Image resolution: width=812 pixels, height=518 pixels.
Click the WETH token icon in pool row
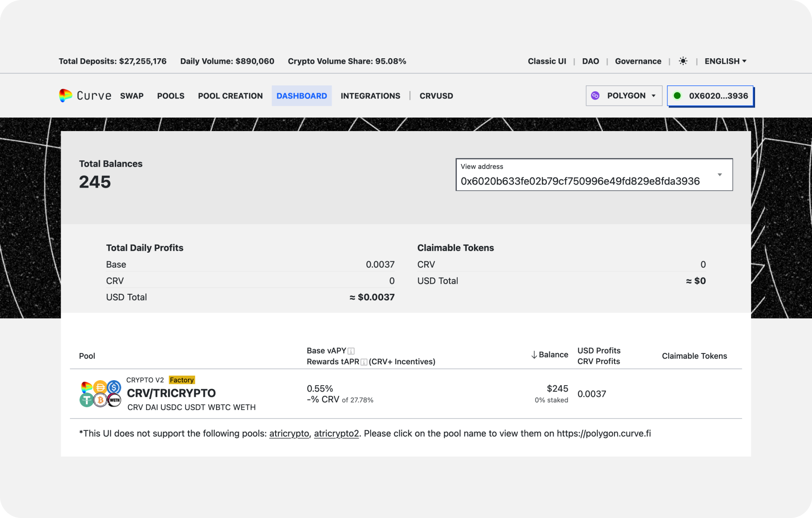coord(114,400)
